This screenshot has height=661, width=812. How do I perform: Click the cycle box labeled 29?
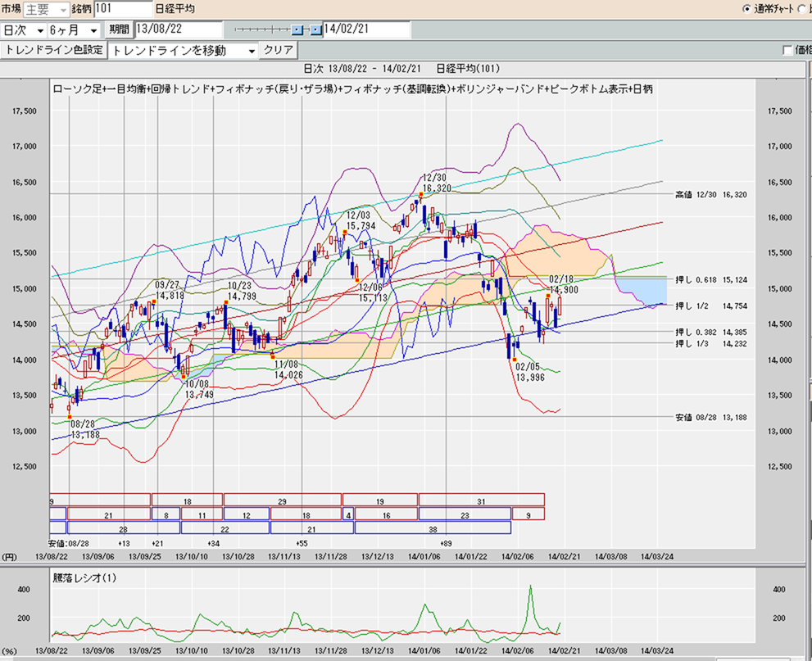pyautogui.click(x=282, y=500)
